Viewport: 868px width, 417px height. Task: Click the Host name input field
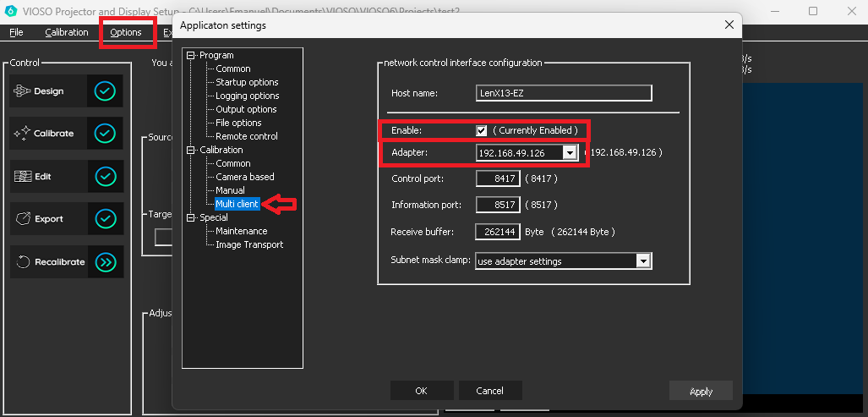point(562,93)
